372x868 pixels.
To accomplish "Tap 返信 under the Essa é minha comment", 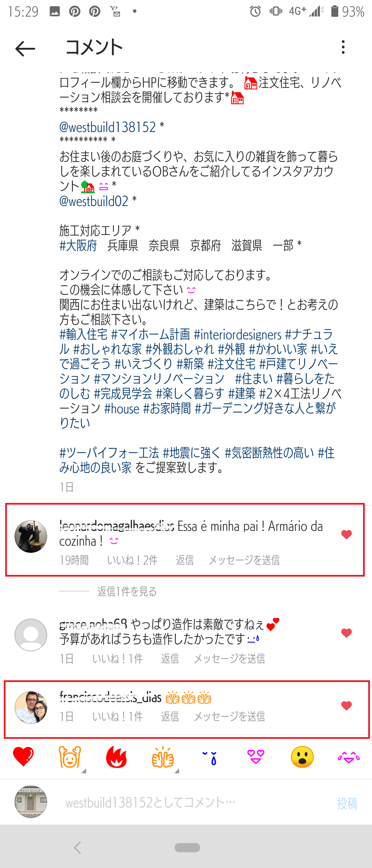I will pos(185,560).
